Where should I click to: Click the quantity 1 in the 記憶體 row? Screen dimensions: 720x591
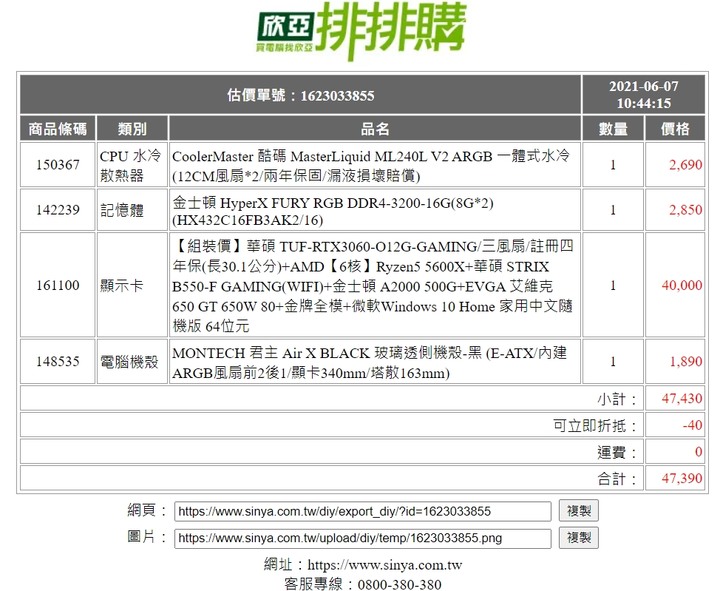tap(613, 210)
